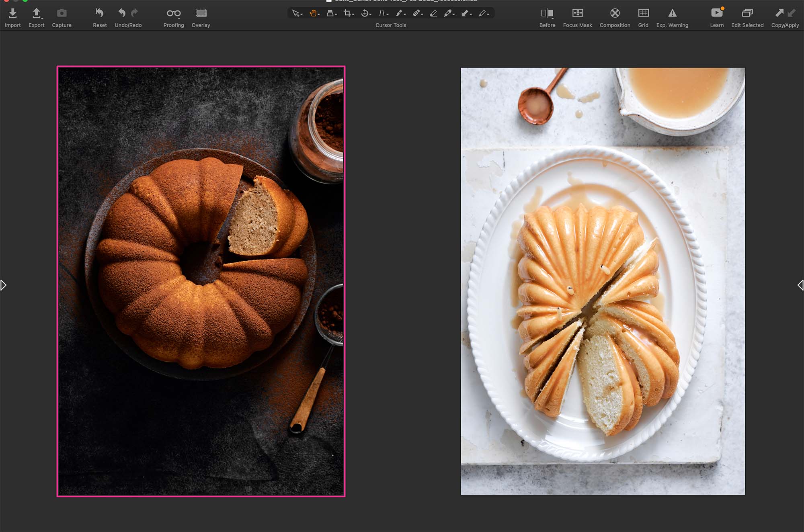The image size is (804, 532).
Task: Undo the last action
Action: coord(122,13)
